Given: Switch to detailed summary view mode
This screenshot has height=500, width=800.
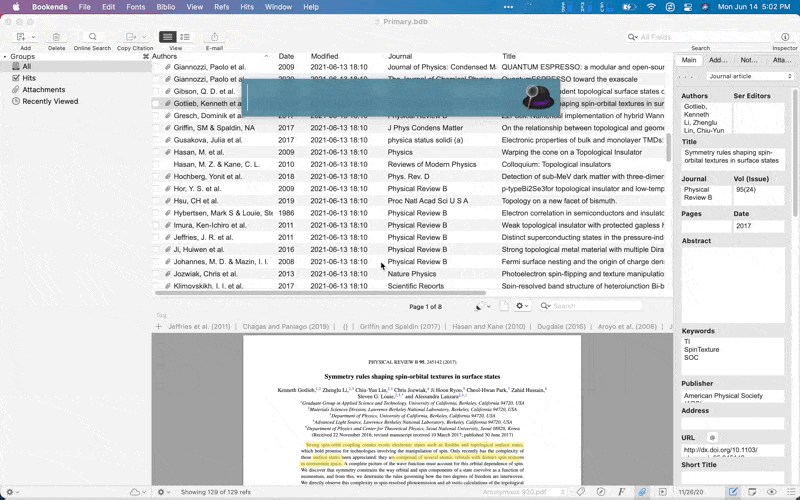Looking at the screenshot, I should 185,37.
